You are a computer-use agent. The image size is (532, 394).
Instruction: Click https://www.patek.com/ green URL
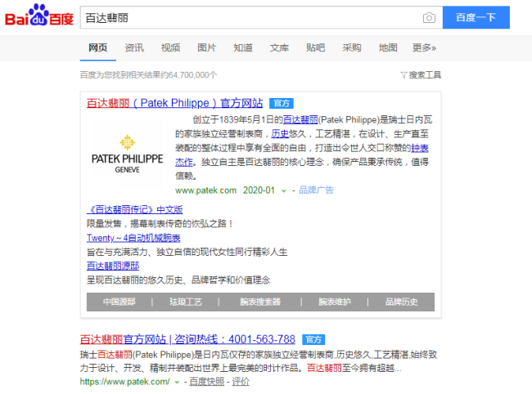click(x=125, y=382)
